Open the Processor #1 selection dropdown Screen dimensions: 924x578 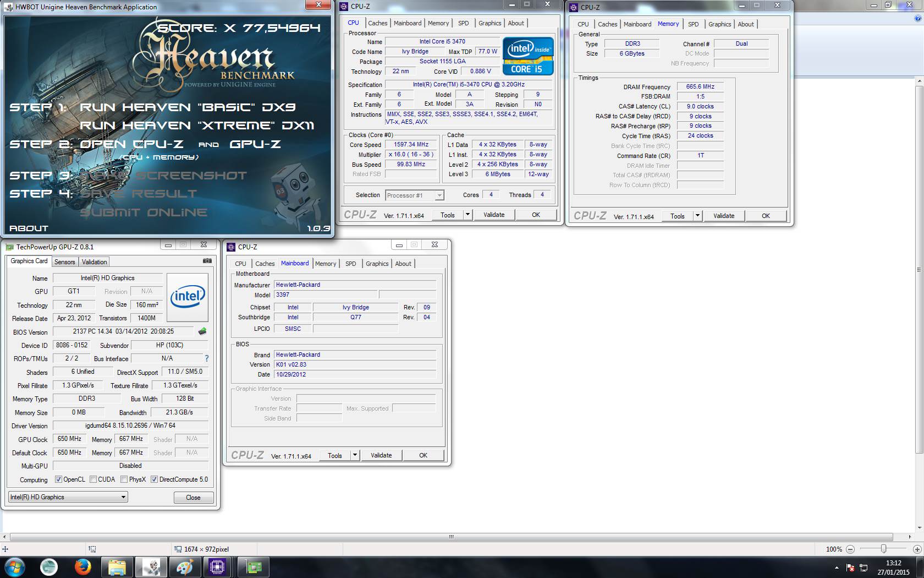[415, 195]
